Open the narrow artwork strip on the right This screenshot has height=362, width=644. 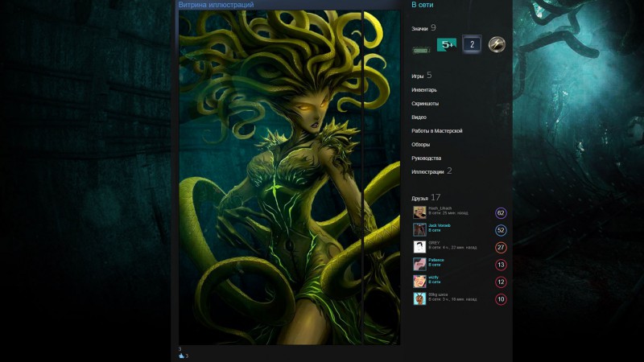[382, 177]
